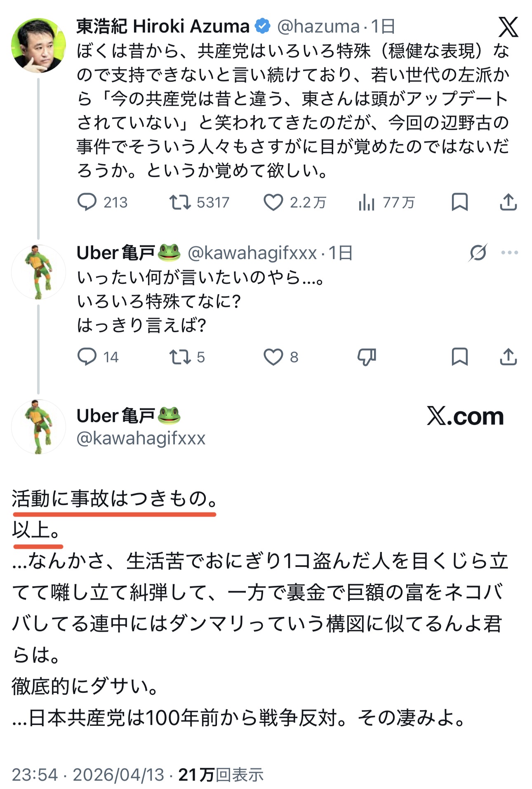
Task: Click the @kawahagifxxx handle in main post
Action: [141, 438]
